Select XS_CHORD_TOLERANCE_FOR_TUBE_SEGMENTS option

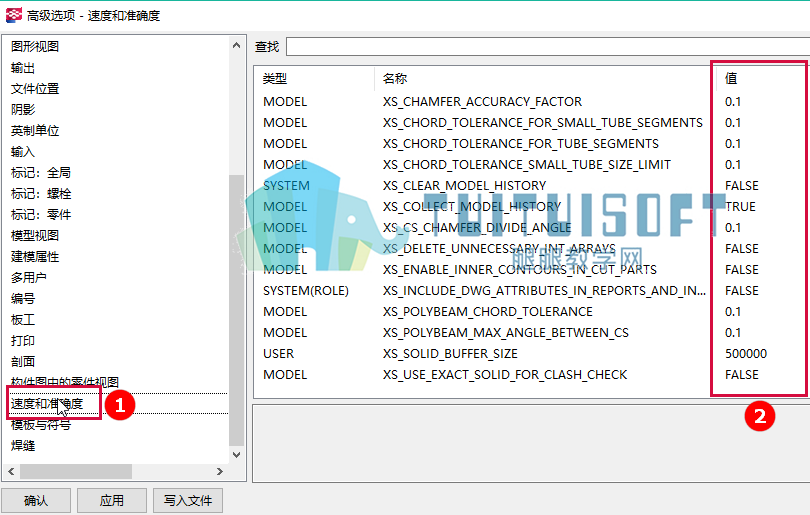[521, 144]
